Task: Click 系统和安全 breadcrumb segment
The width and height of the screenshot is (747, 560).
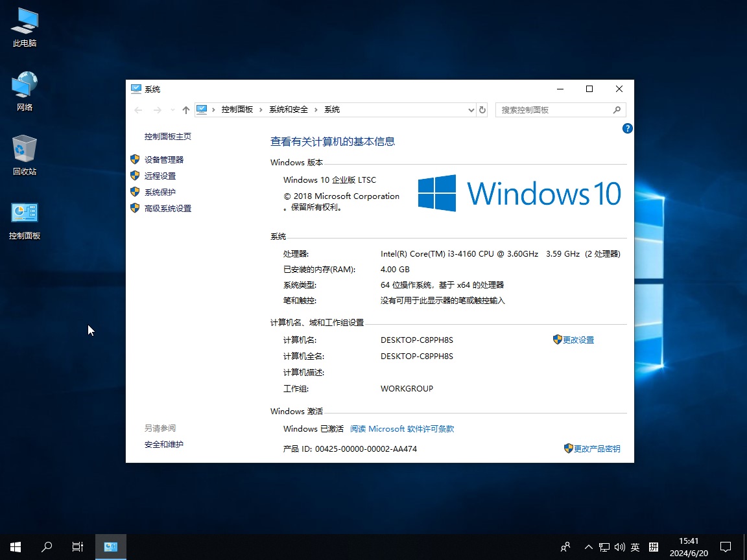Action: 289,110
